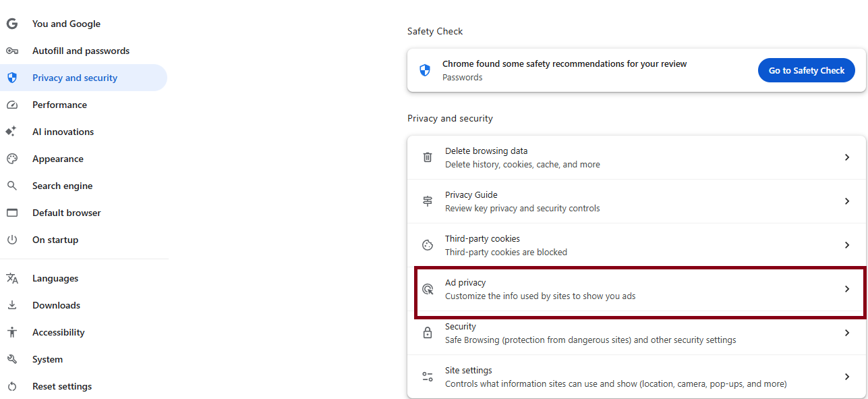This screenshot has height=399, width=868.
Task: Click the Google 'G' icon in sidebar
Action: pyautogui.click(x=12, y=24)
